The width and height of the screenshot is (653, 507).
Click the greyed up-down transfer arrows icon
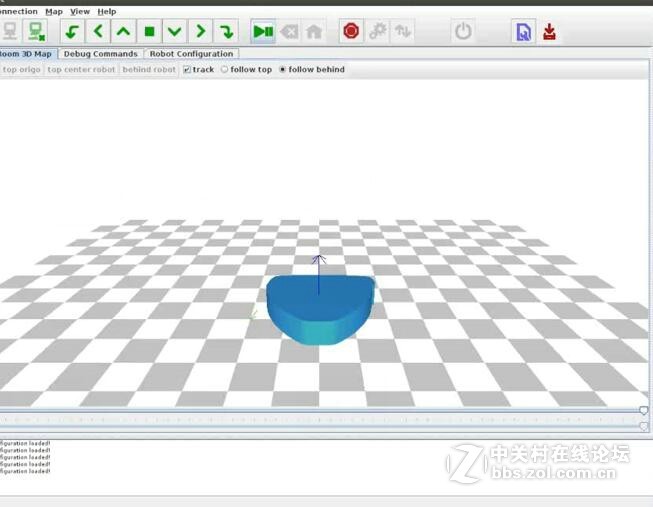click(403, 31)
